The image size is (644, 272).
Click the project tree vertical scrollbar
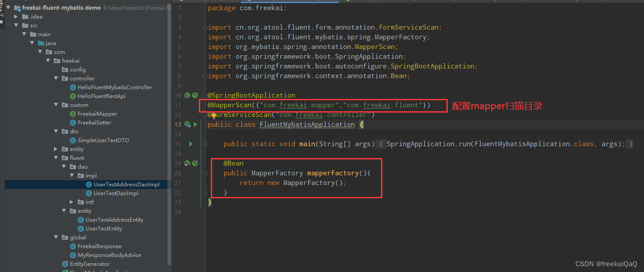(169, 132)
